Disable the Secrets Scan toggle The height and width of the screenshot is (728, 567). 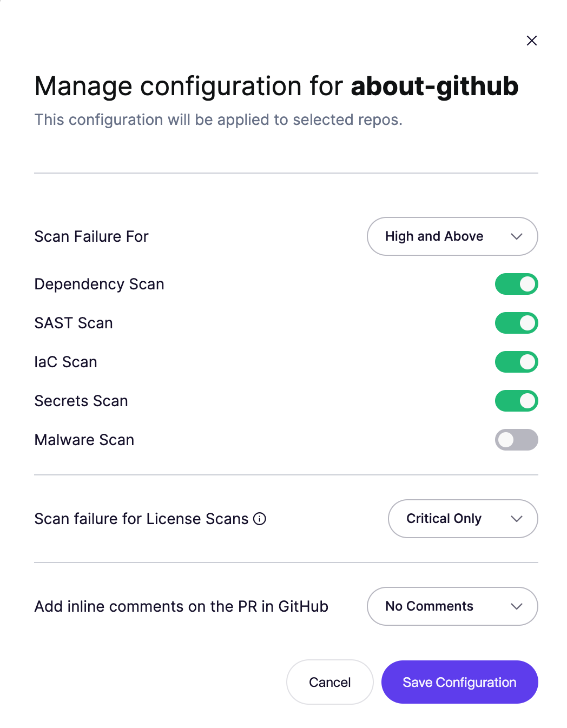pyautogui.click(x=516, y=401)
